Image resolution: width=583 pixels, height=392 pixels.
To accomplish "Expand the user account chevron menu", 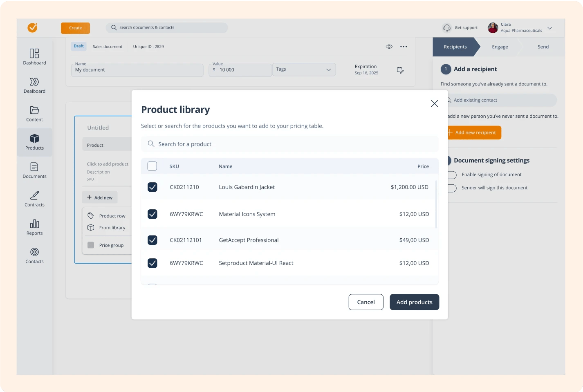I will (x=549, y=28).
